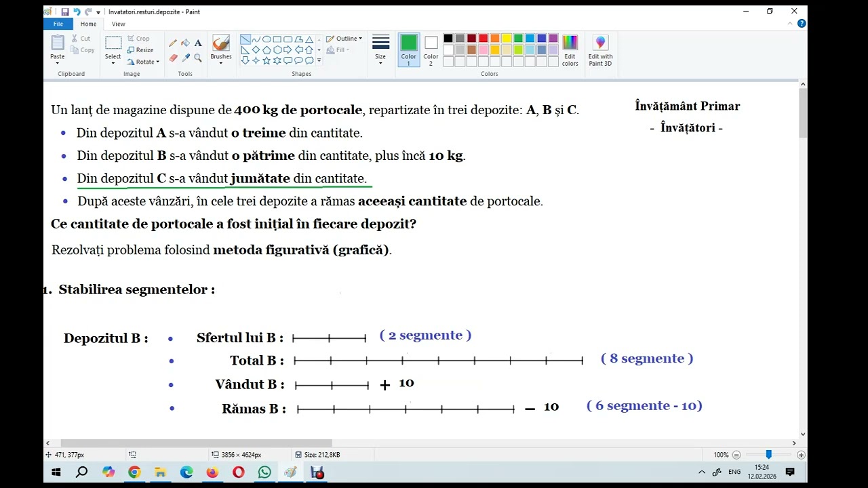Open taskbar Search
The height and width of the screenshot is (488, 868).
tap(81, 472)
